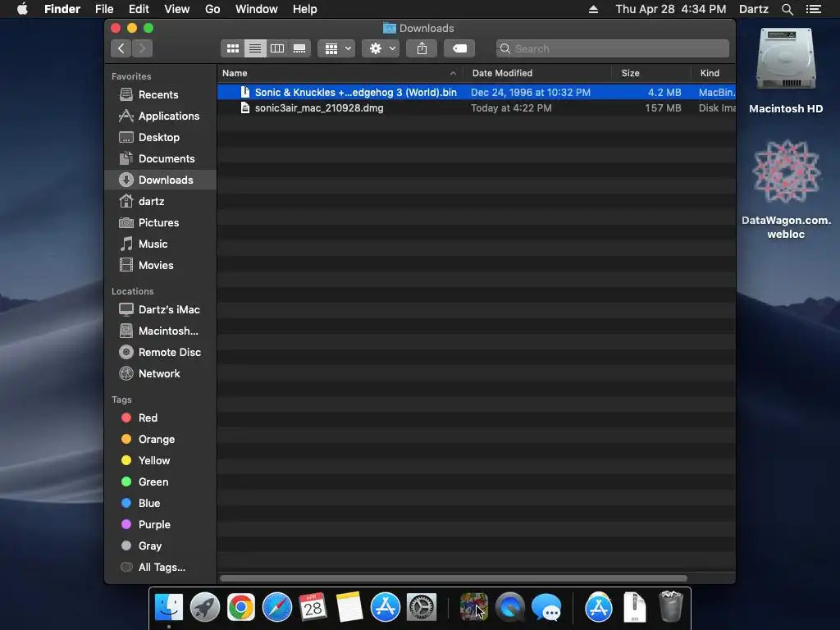Viewport: 840px width, 630px height.
Task: Select Macintosh... volume in sidebar
Action: click(x=160, y=331)
